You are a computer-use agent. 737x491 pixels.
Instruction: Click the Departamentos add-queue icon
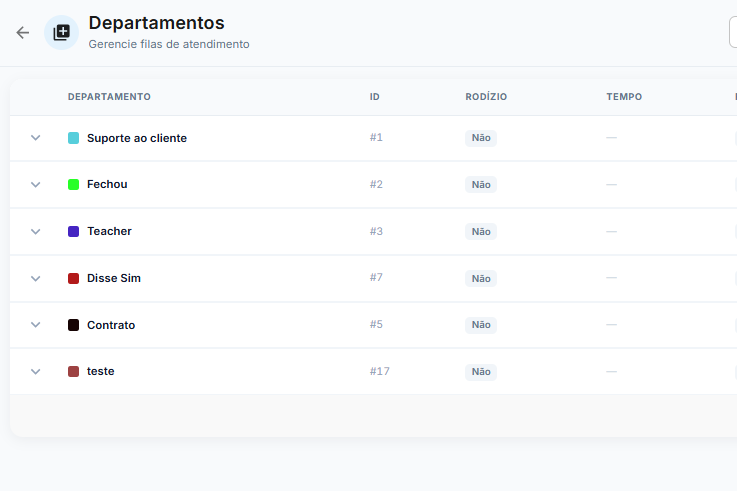[62, 32]
